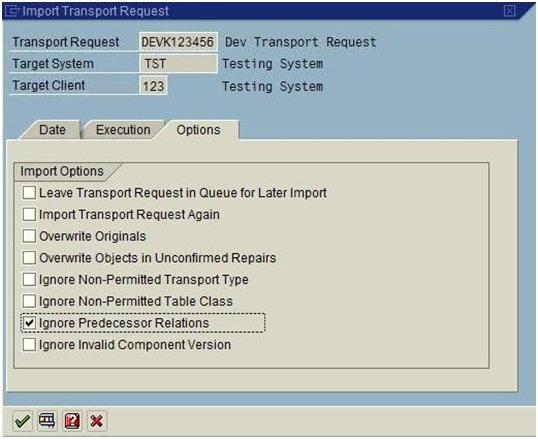Select the Options tab
538x440 pixels.
[198, 130]
